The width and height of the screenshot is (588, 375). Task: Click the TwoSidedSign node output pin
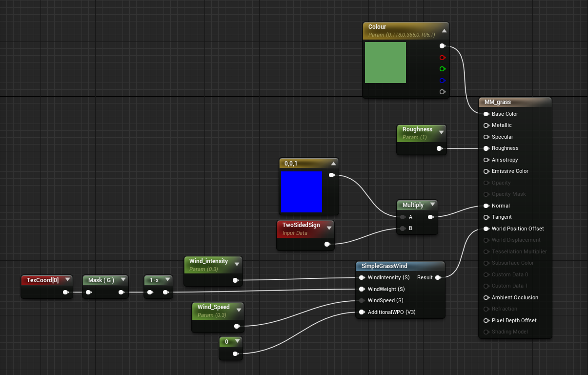tap(327, 244)
